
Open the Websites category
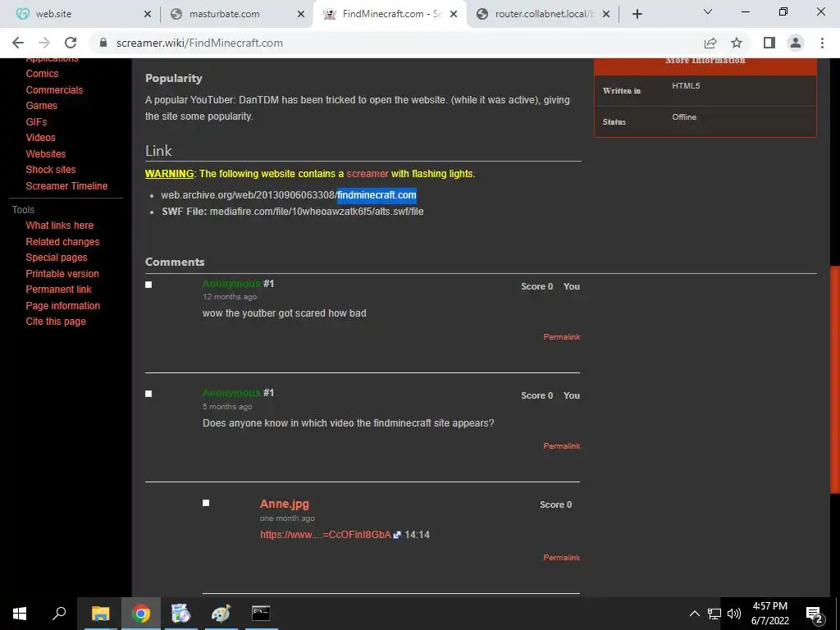[x=46, y=153]
